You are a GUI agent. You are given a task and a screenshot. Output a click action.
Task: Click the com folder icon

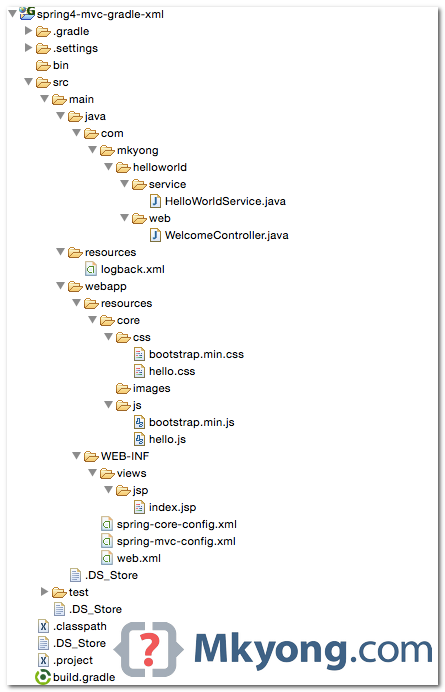91,134
